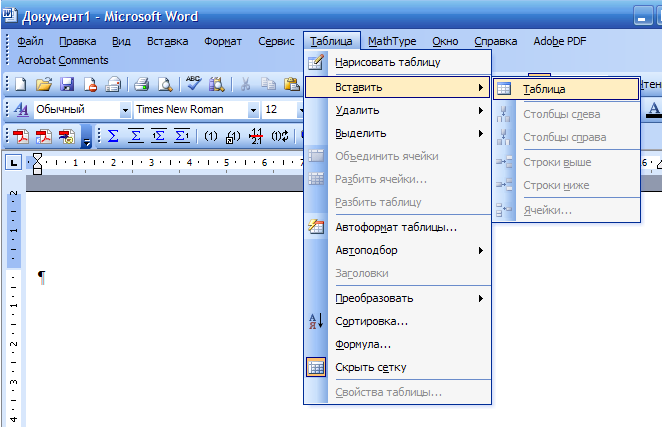Image resolution: width=662 pixels, height=427 pixels.
Task: Open the Adobe PDF menu
Action: tap(560, 41)
